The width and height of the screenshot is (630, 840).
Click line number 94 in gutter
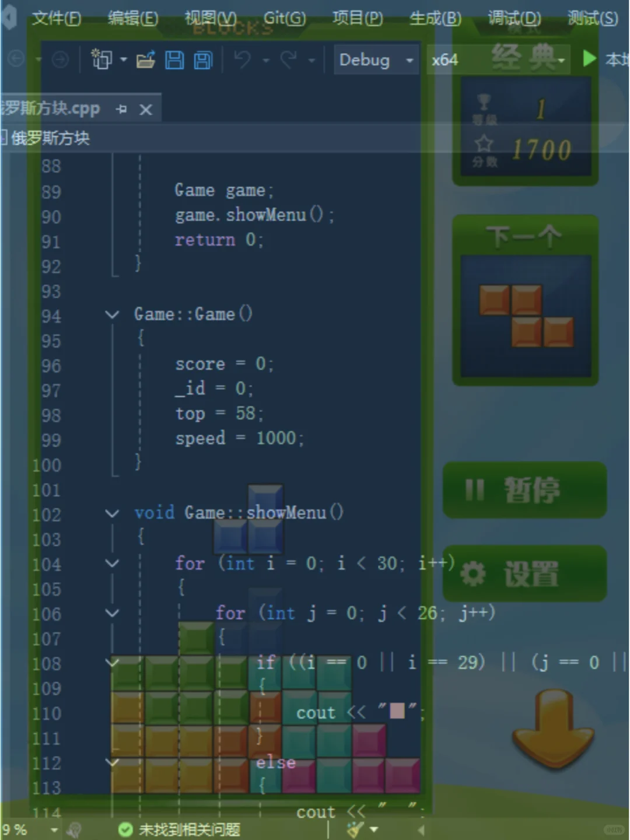[x=51, y=316]
